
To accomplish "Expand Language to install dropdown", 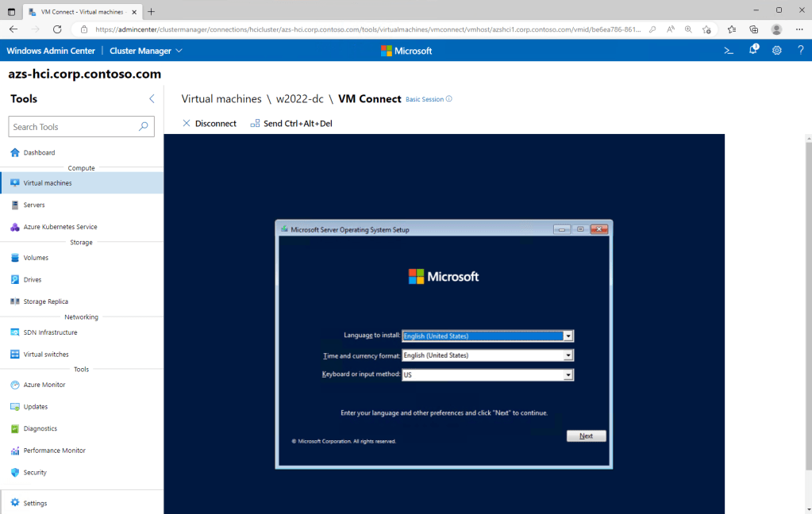I will 568,336.
